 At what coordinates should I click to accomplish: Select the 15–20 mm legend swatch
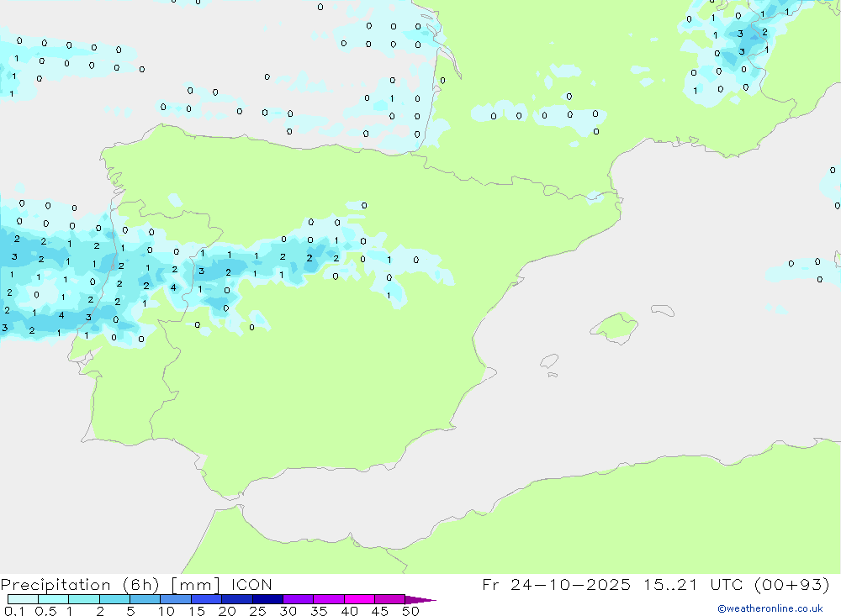click(207, 599)
